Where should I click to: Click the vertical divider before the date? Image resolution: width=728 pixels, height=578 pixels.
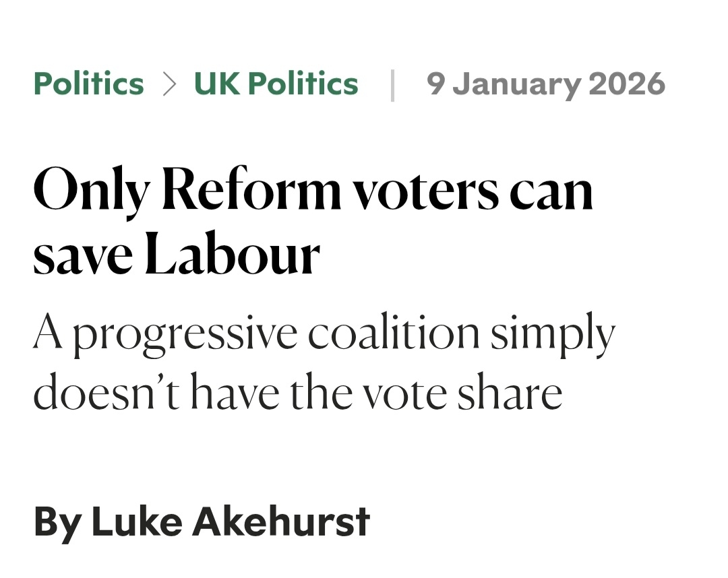(x=392, y=85)
